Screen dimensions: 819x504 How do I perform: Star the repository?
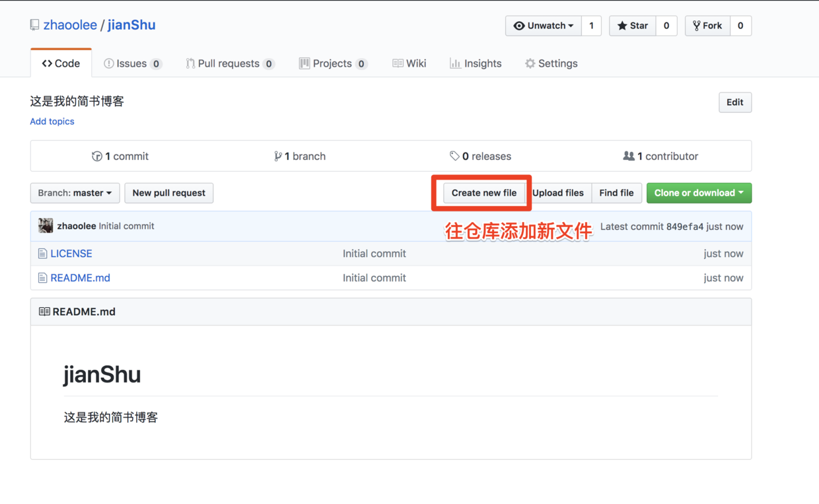pos(632,26)
